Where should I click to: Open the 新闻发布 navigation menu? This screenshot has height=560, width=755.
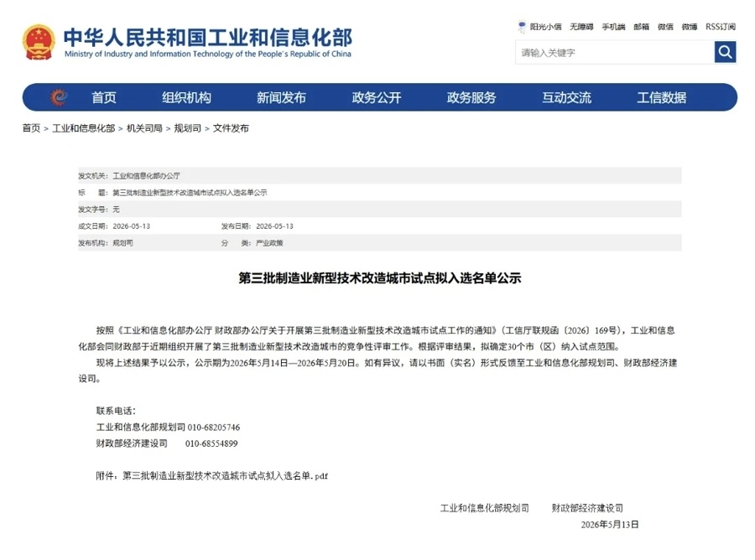pyautogui.click(x=281, y=97)
